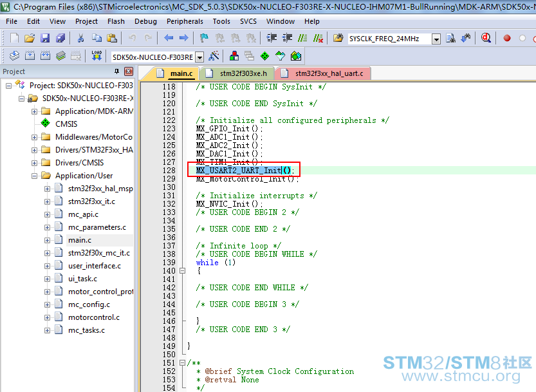536x392 pixels.
Task: Start the debug session with magnifier d icon
Action: tap(486, 38)
